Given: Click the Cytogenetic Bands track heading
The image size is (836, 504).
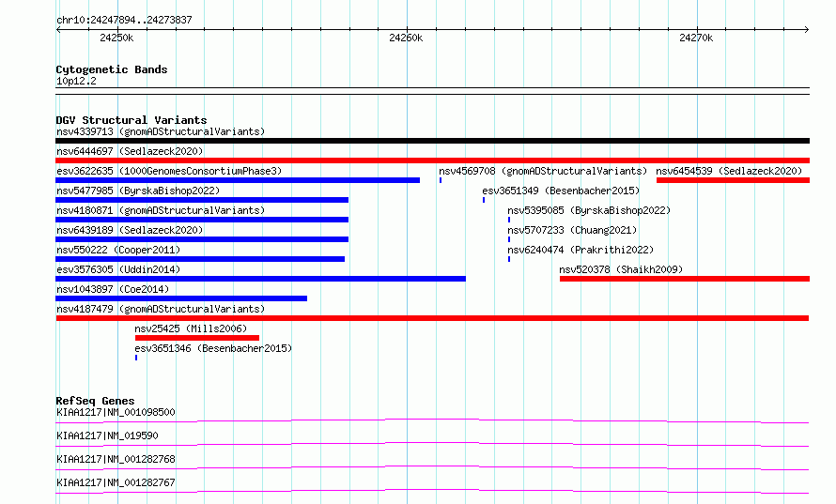Looking at the screenshot, I should [x=112, y=69].
